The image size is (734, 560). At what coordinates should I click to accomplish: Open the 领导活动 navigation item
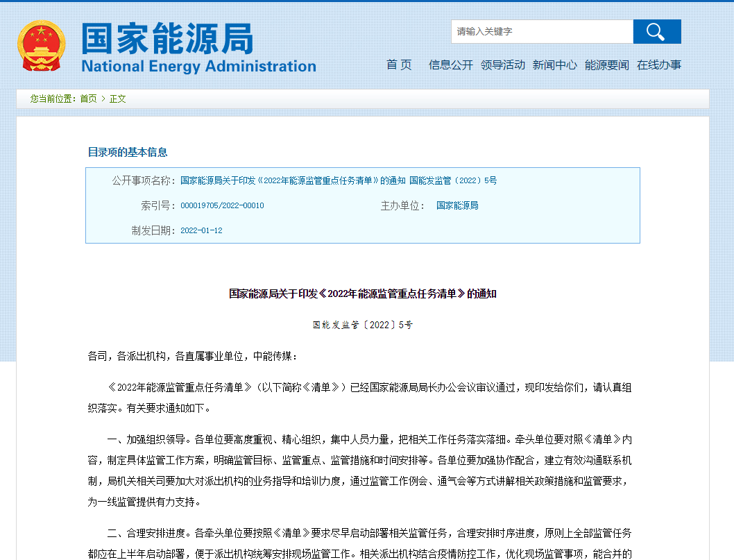[503, 65]
